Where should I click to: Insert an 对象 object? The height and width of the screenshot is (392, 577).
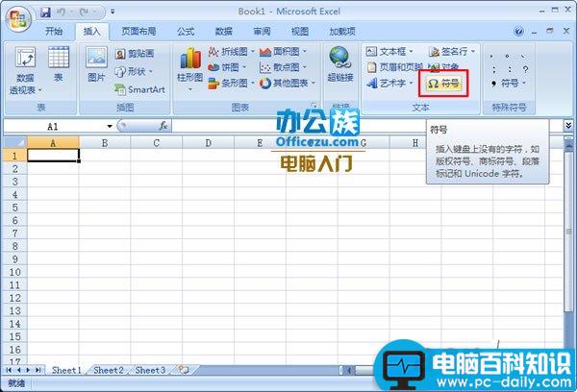tap(443, 66)
